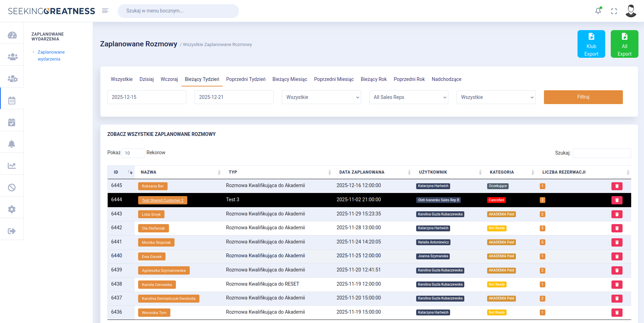Open user management settings icon in sidebar
Screen dimensions: 644x323
(x=12, y=77)
